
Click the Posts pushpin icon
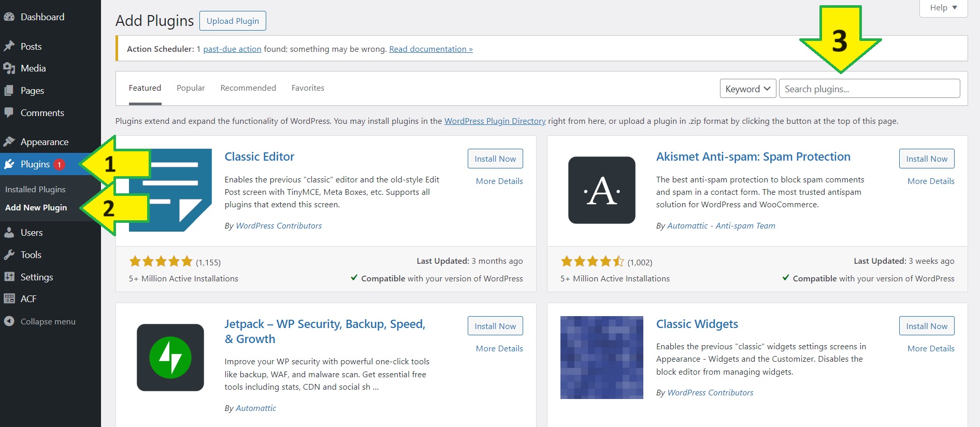click(x=9, y=46)
